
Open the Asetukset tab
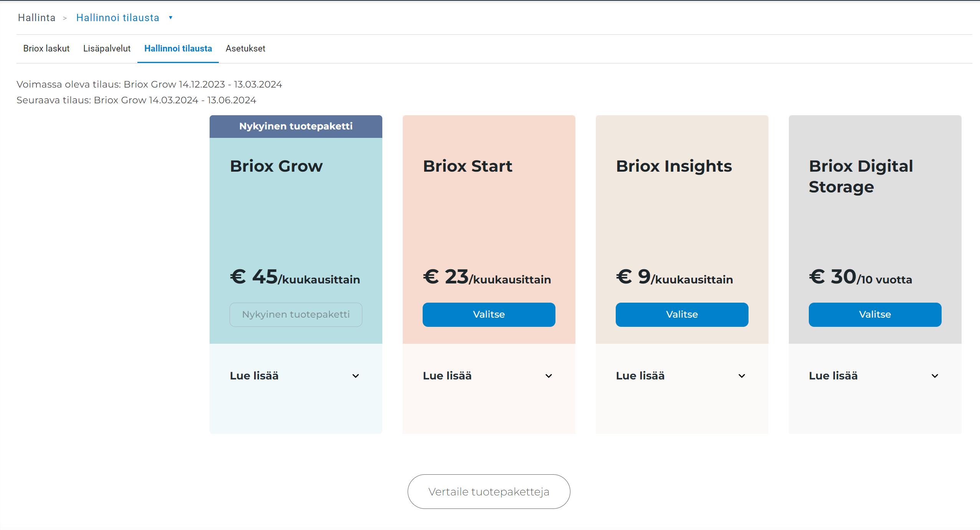(245, 48)
